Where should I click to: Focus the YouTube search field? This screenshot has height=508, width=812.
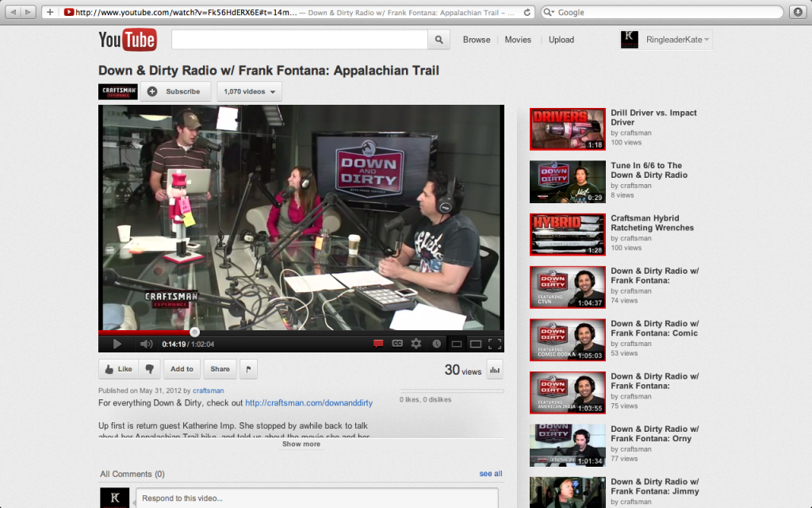click(299, 40)
